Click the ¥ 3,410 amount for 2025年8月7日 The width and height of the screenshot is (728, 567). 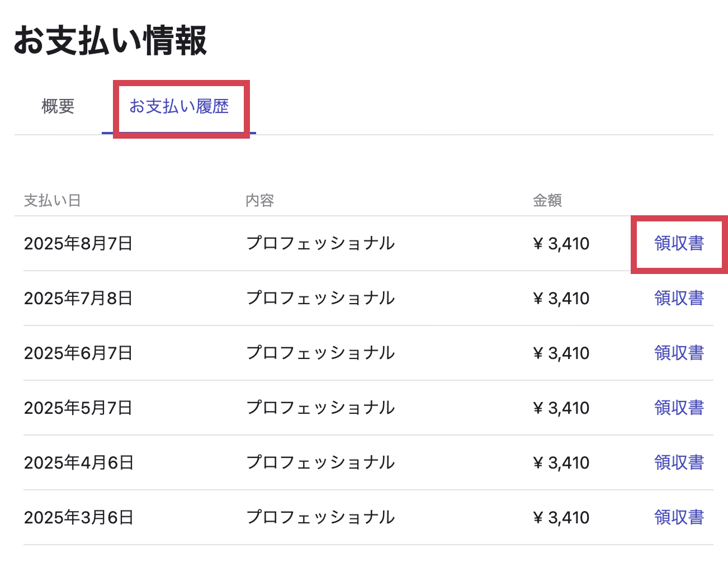[561, 243]
